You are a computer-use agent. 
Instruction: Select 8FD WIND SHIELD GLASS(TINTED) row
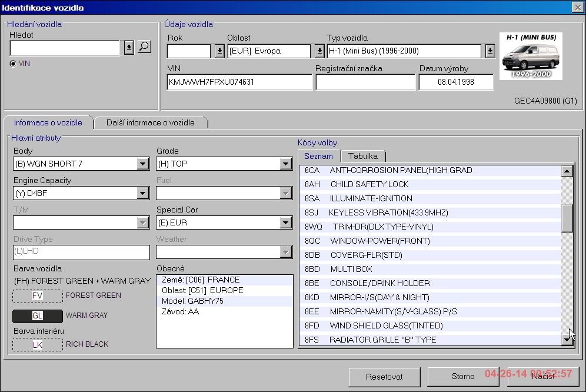click(x=430, y=326)
